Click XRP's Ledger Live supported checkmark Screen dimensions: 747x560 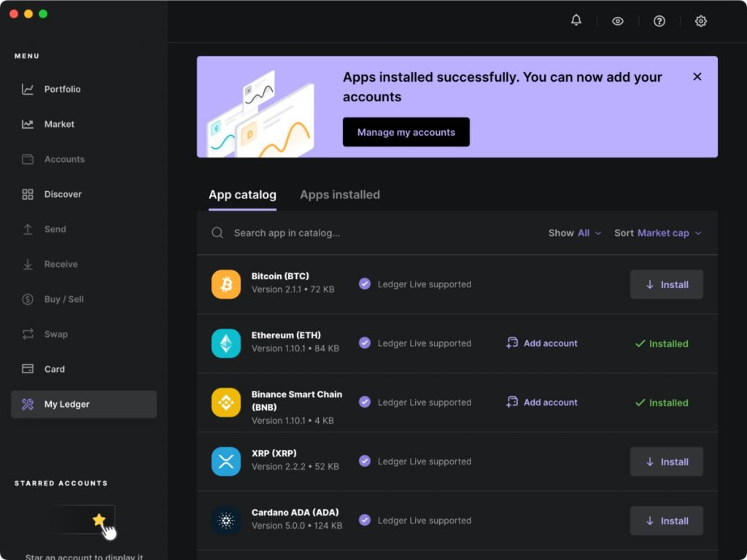click(365, 462)
